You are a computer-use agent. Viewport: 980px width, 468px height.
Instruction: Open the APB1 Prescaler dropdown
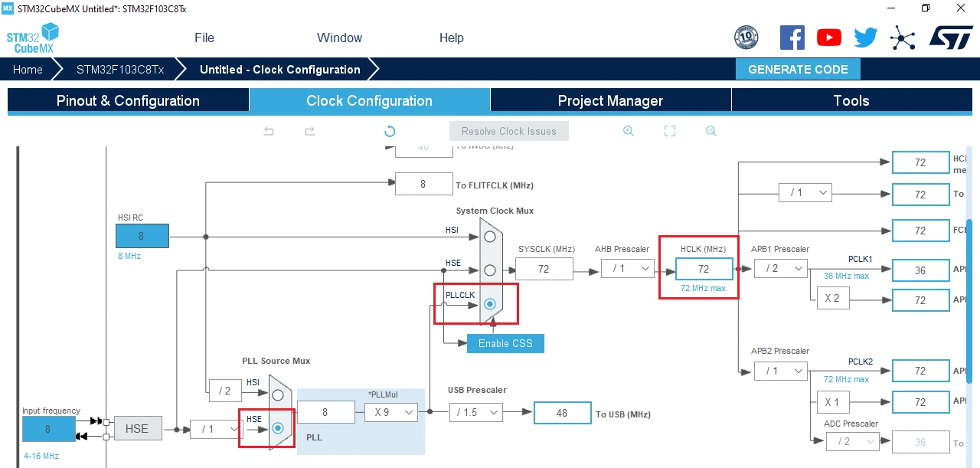point(780,268)
